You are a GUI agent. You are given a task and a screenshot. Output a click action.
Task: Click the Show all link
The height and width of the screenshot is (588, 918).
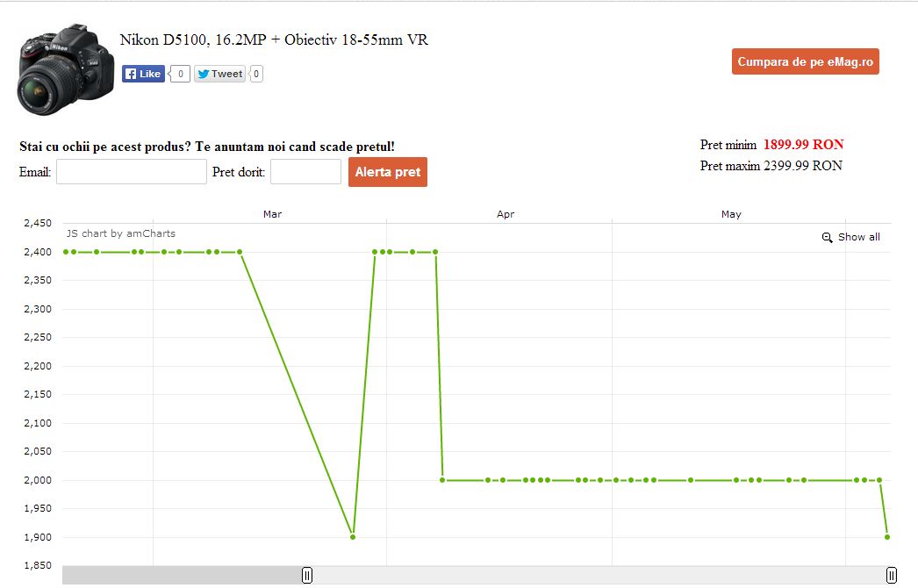(x=859, y=237)
